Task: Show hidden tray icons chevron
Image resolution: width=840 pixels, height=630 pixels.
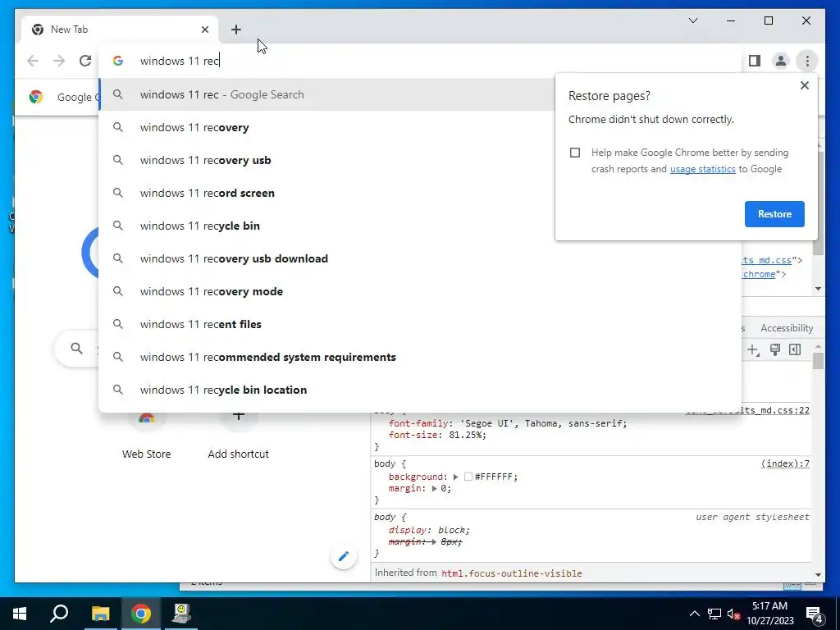Action: point(694,614)
